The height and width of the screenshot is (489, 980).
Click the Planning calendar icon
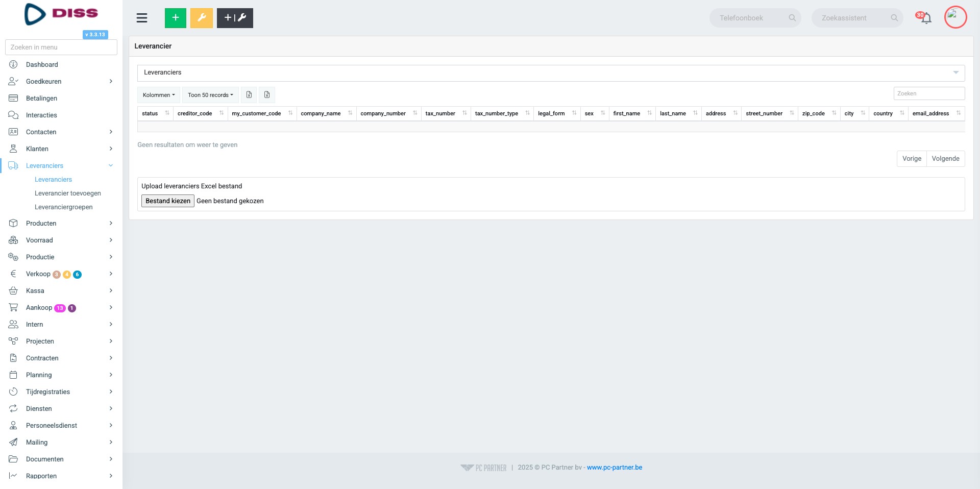pos(13,375)
